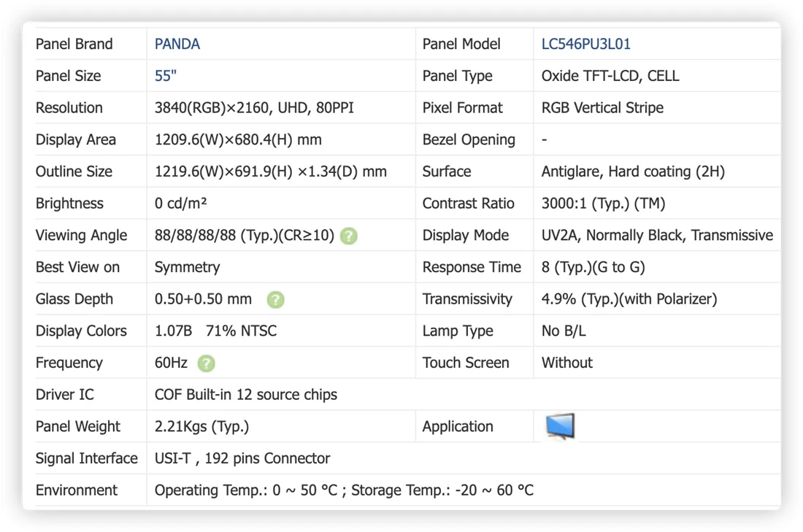This screenshot has height=532, width=803.
Task: Click the help icon next to 60Hz
Action: tap(206, 363)
